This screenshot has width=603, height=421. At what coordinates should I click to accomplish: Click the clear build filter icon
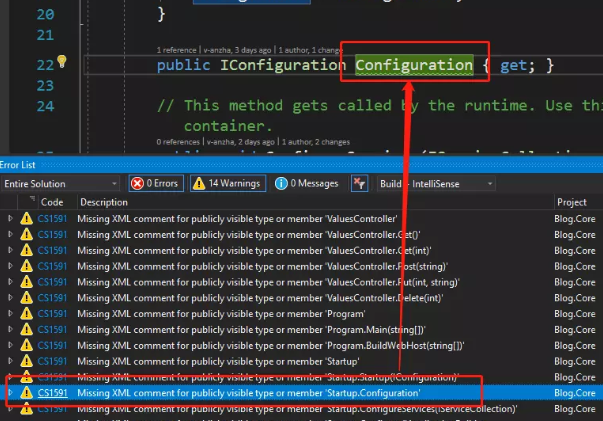(x=360, y=183)
